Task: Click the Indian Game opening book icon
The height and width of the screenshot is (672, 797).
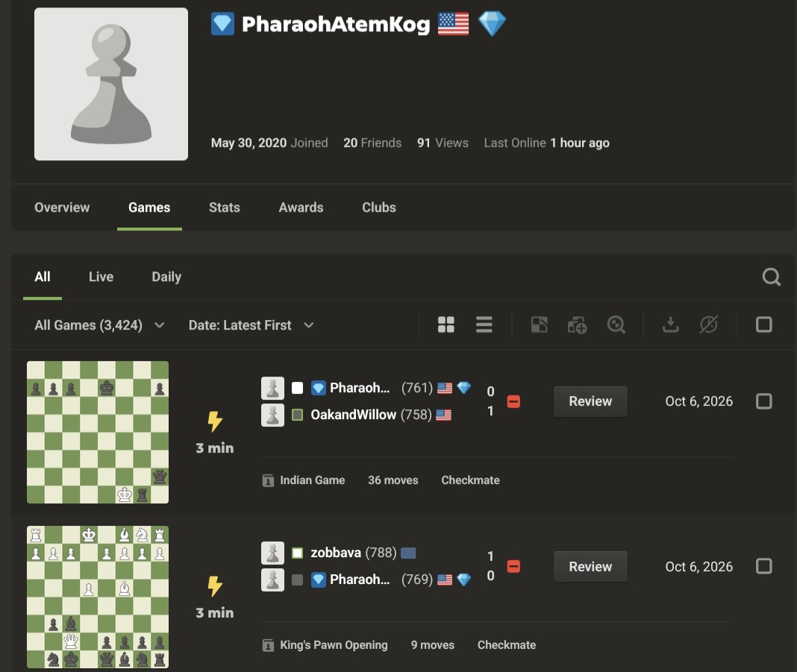Action: [x=268, y=480]
